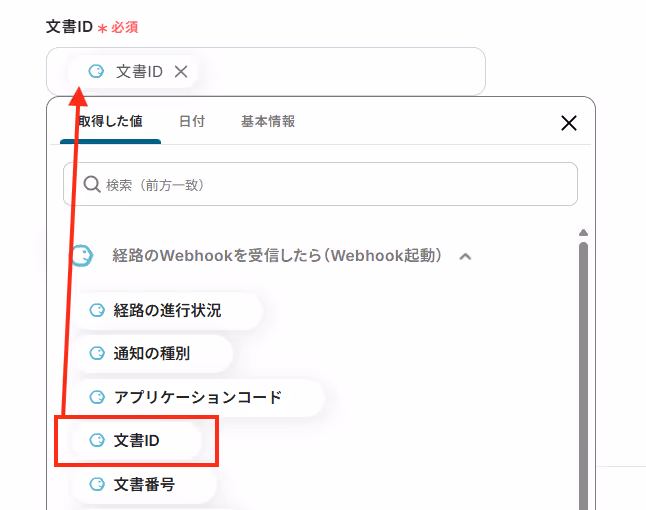Click the magnifier search icon
Screen dimensions: 646x510
(x=92, y=185)
